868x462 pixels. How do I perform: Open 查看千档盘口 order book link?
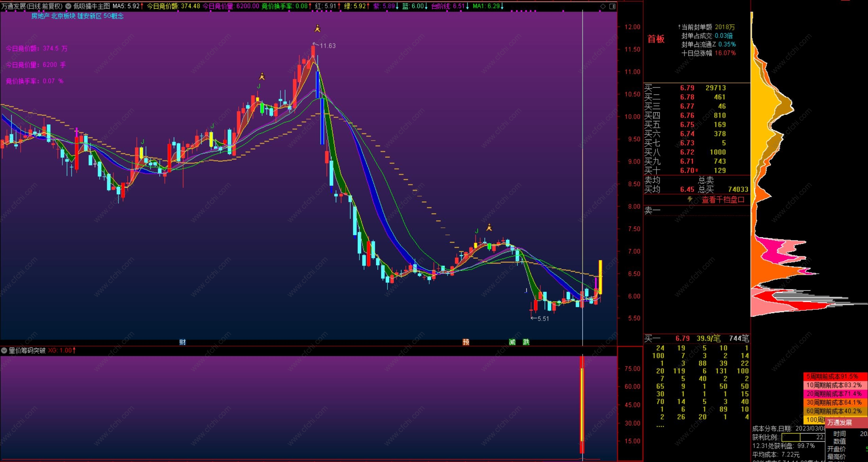pos(723,200)
